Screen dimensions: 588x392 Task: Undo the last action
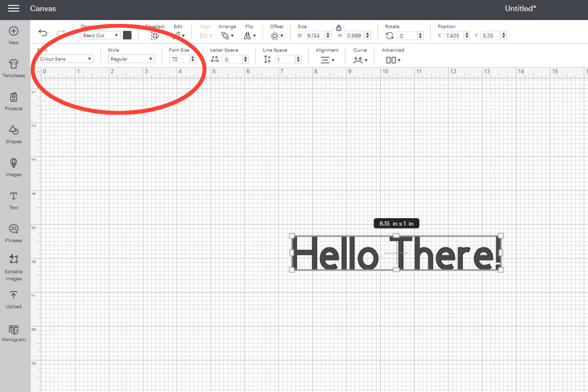(43, 33)
